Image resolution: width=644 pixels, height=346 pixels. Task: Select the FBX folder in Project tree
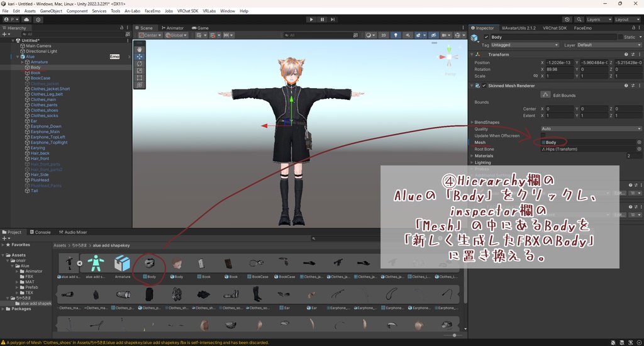pyautogui.click(x=29, y=277)
